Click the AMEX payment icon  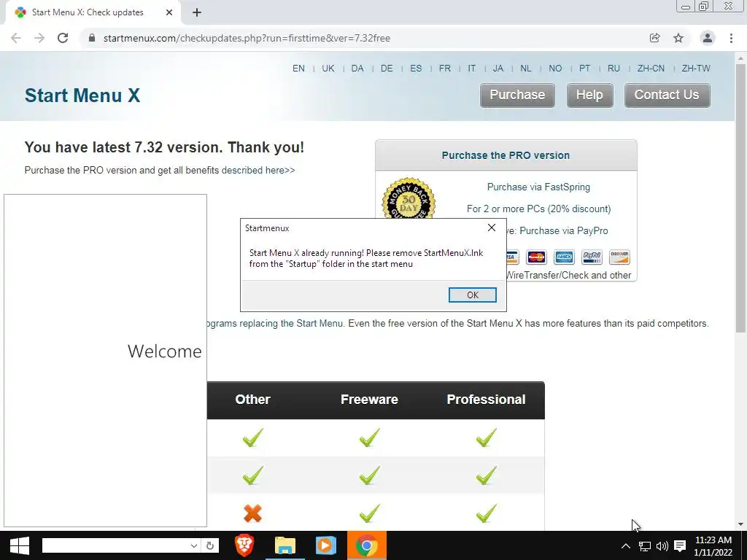tap(564, 257)
